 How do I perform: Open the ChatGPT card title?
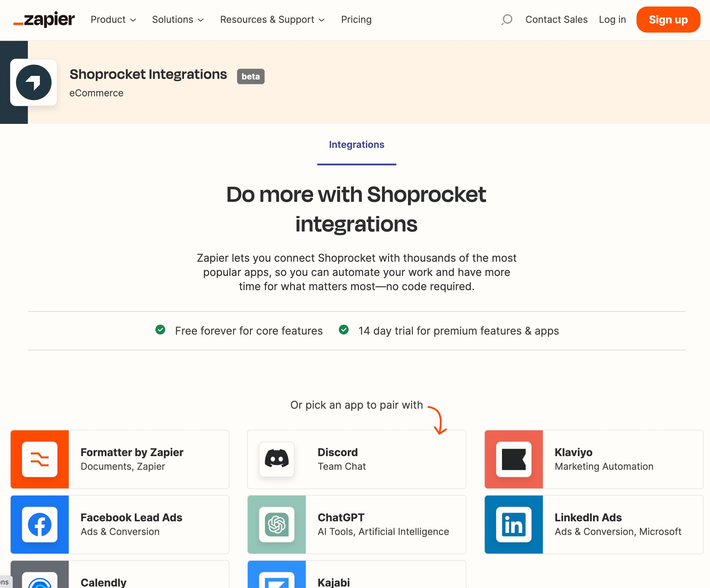341,517
